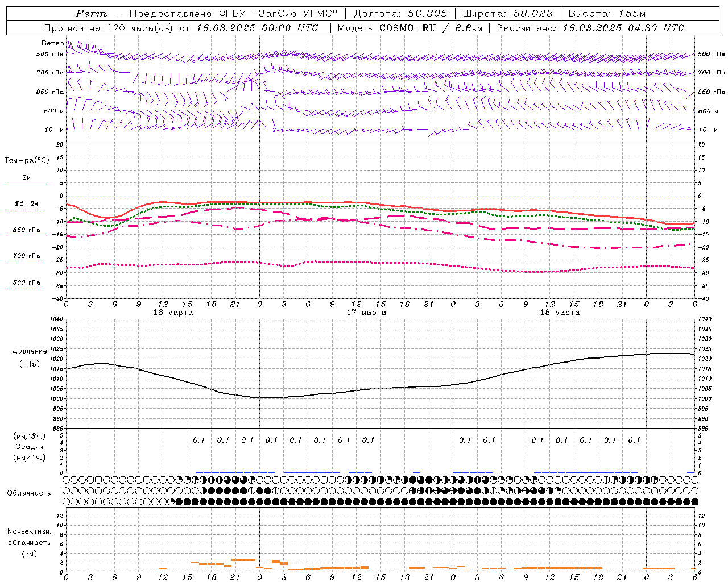Click the "Конвективн." convective cloud label

point(30,531)
